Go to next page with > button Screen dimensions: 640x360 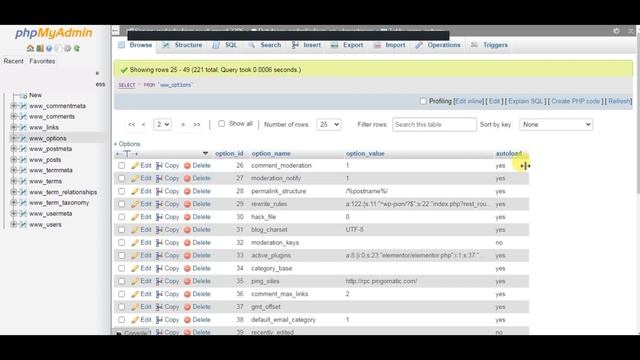183,124
